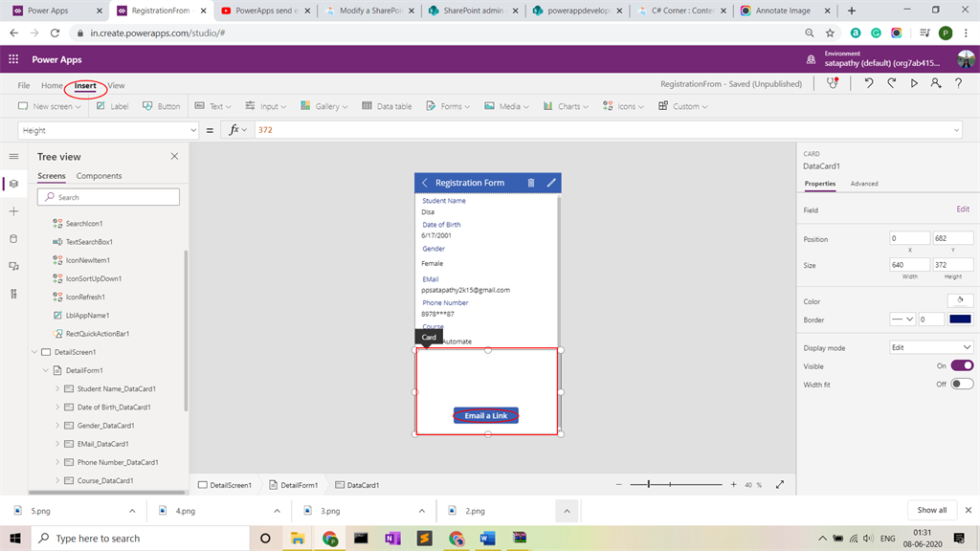Open the Border color swatch
This screenshot has height=551, width=980.
[961, 320]
